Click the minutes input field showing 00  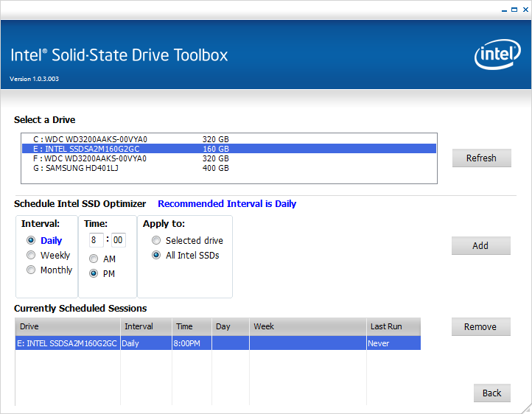tap(119, 240)
